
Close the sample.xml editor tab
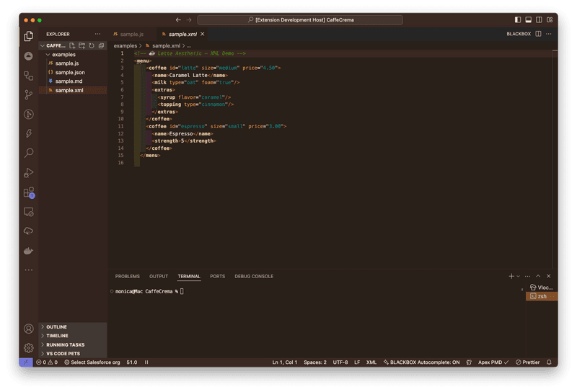203,34
